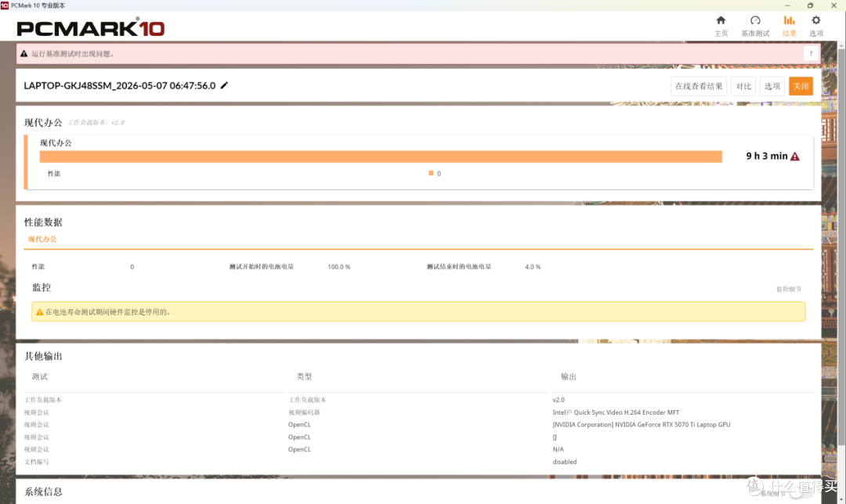The height and width of the screenshot is (504, 846).
Task: Click the 测试 column header
Action: [39, 376]
